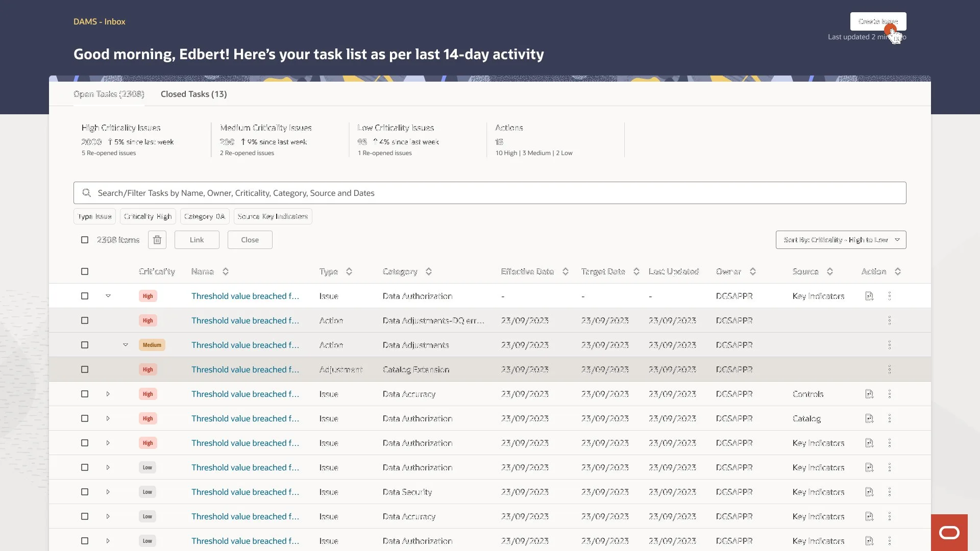This screenshot has width=980, height=551.
Task: Click the Create Issue button
Action: (878, 21)
